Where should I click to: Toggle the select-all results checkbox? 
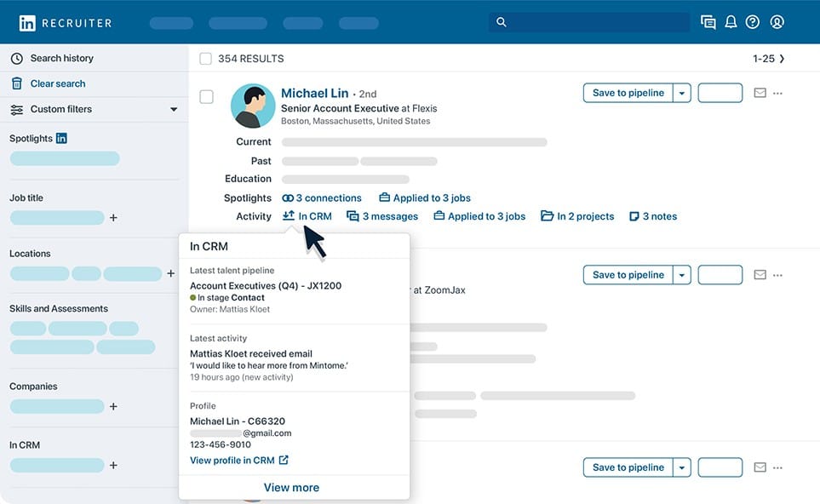tap(205, 59)
